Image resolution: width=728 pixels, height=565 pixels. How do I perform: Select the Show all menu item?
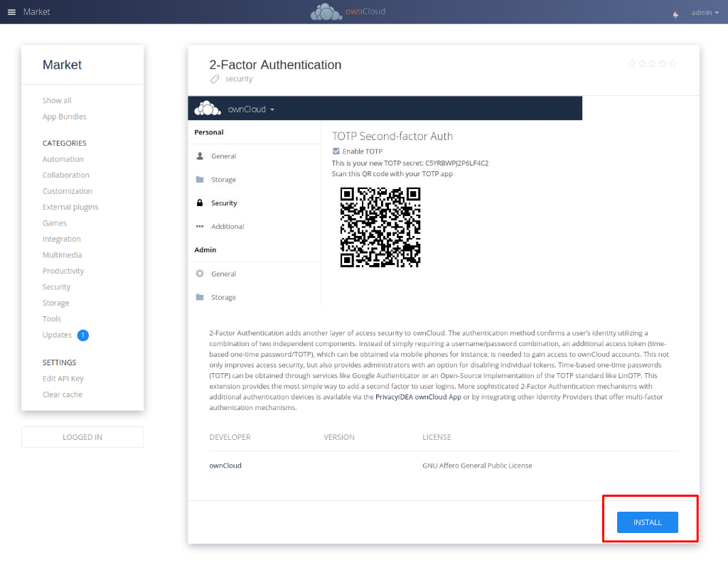57,100
